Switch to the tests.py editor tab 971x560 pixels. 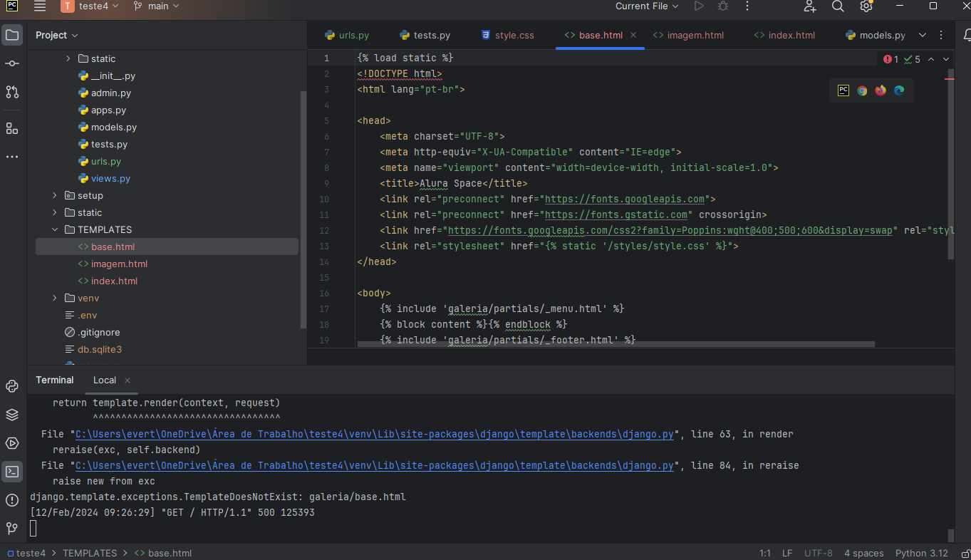click(425, 35)
